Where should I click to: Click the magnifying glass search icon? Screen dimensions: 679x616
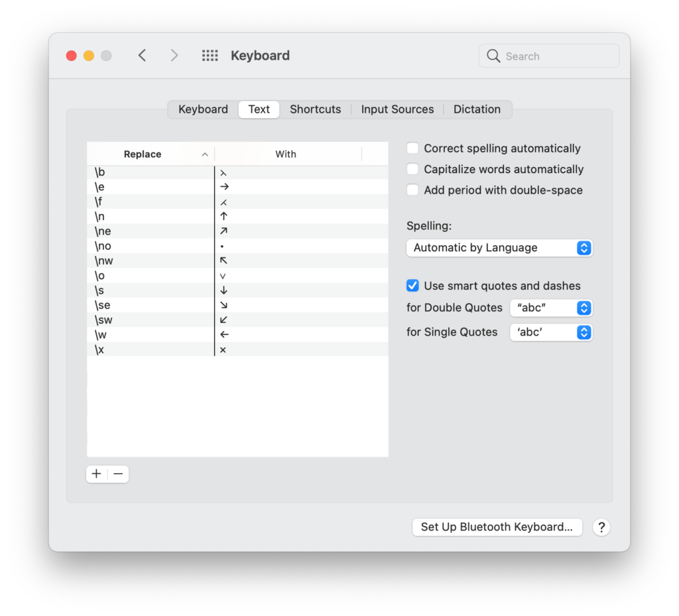tap(493, 56)
